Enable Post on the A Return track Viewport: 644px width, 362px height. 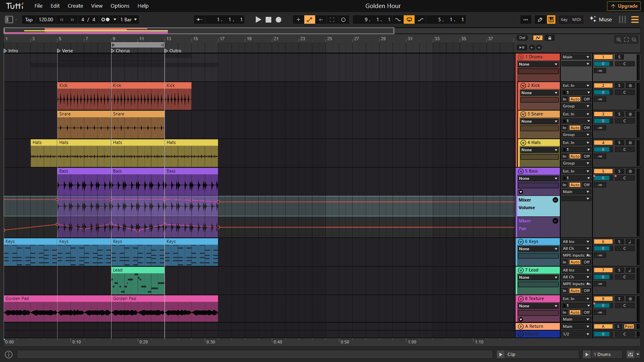(x=629, y=327)
